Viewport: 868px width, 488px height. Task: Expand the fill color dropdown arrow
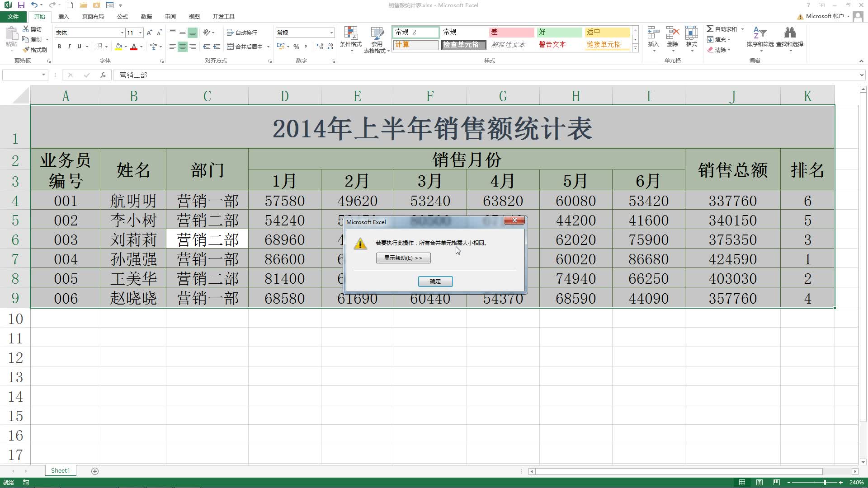pos(125,47)
